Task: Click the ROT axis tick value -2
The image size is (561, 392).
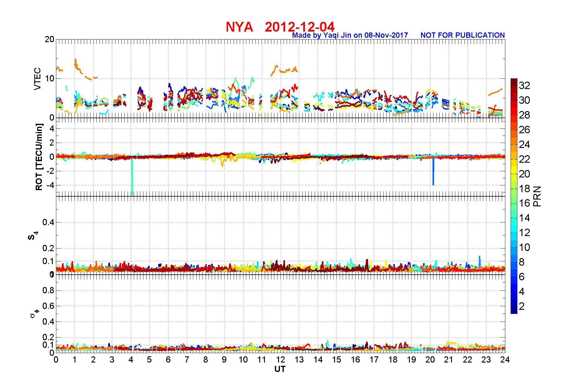Action: click(x=50, y=171)
